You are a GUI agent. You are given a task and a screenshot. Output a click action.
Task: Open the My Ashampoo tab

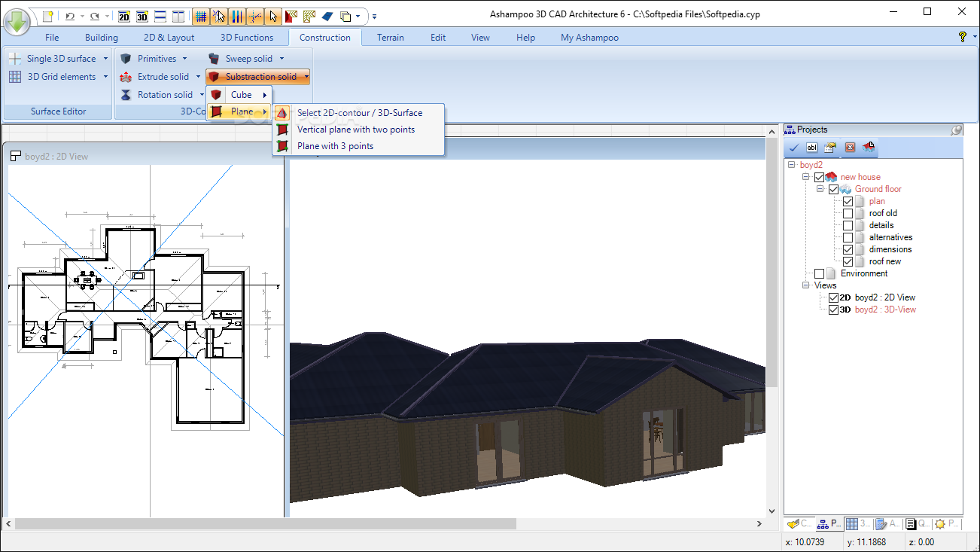coord(589,38)
